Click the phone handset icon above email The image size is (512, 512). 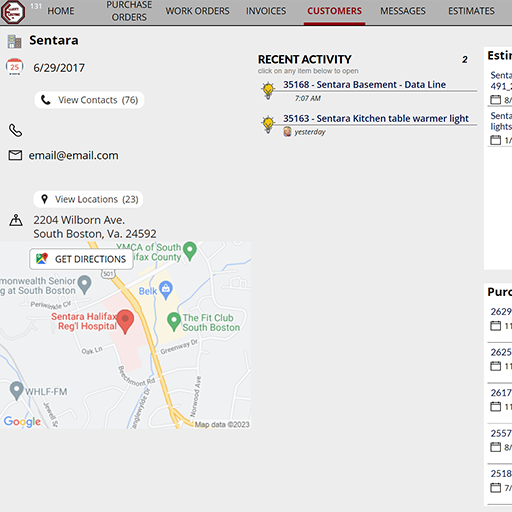(15, 130)
